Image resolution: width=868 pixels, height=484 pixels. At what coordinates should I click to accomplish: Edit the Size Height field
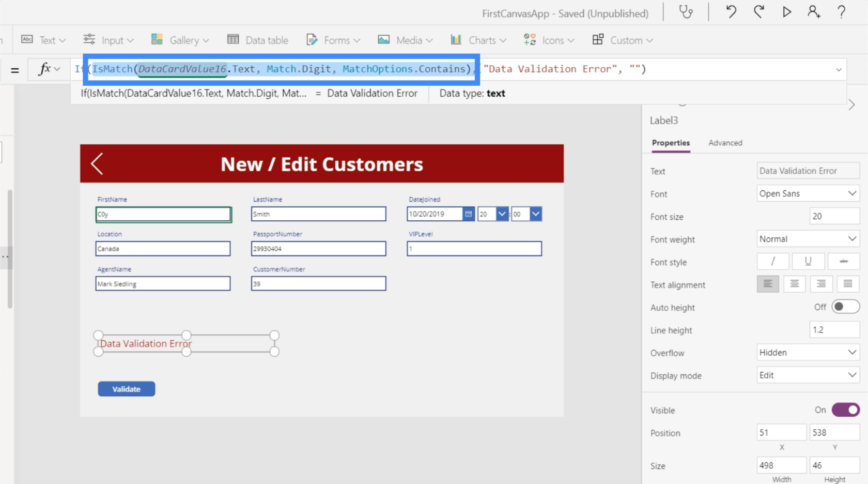tap(834, 465)
